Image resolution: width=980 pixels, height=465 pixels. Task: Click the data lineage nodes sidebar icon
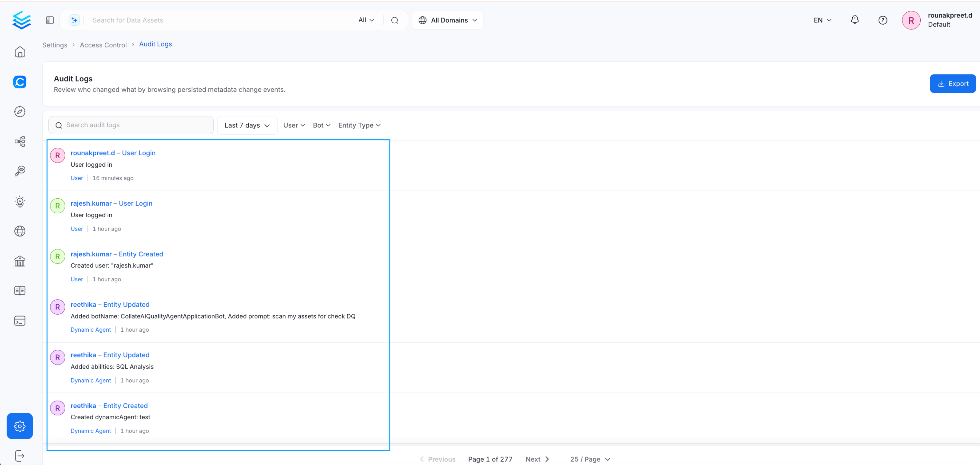click(x=20, y=141)
